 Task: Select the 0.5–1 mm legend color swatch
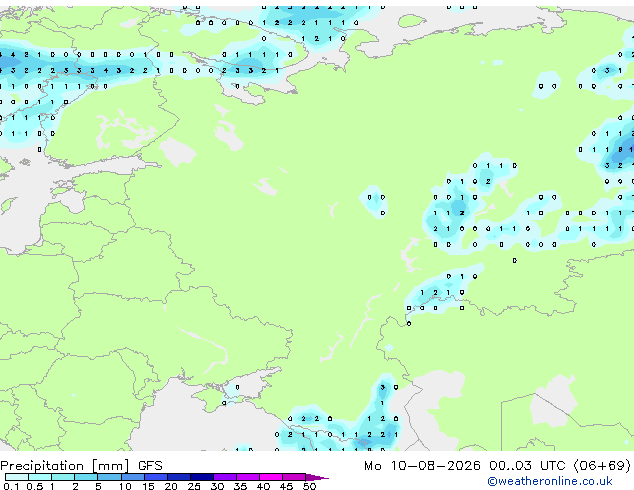(x=40, y=477)
